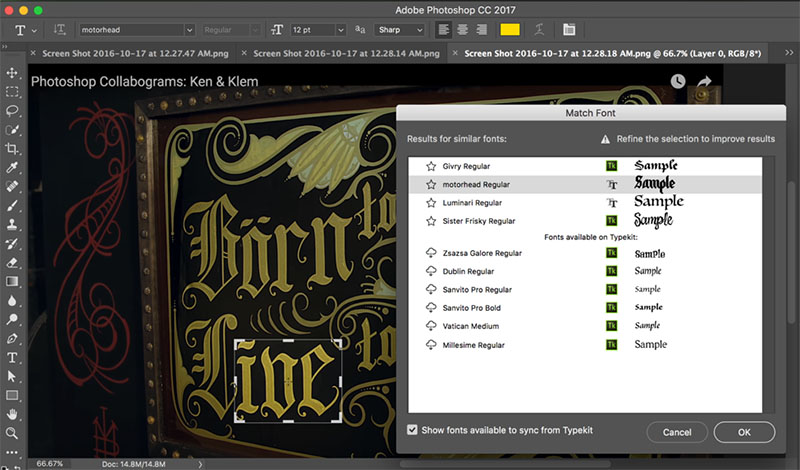The image size is (800, 470).
Task: Set right text alignment
Action: click(481, 30)
